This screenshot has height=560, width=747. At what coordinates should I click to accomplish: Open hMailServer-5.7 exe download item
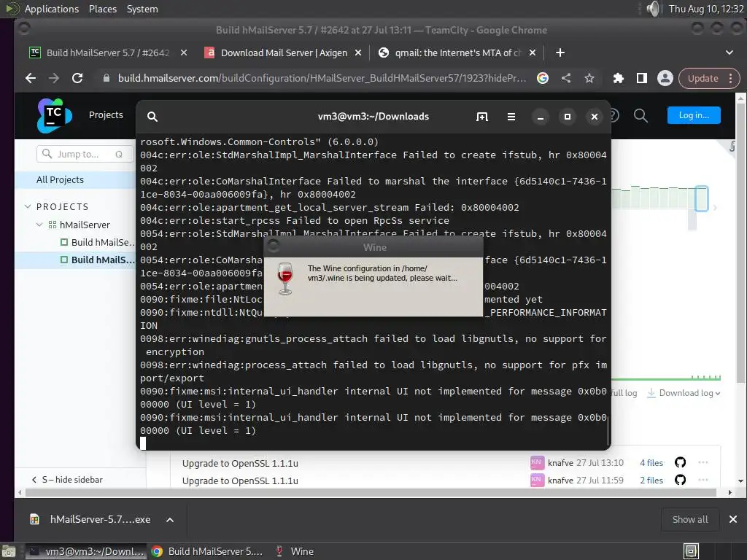(90, 519)
